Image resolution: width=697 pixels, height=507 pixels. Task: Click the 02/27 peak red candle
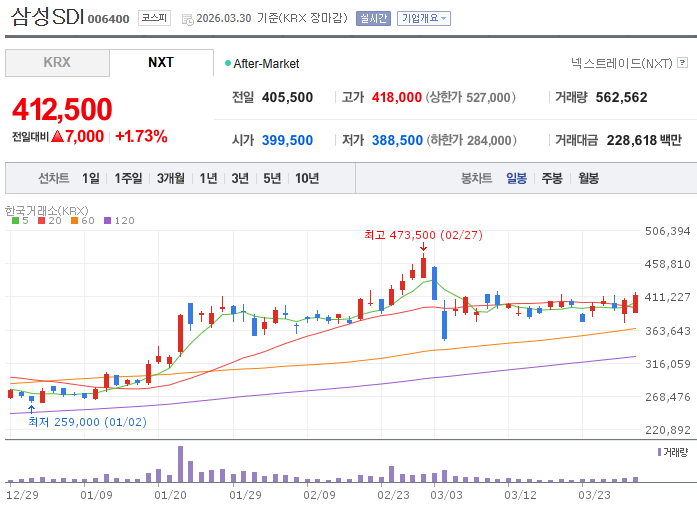coord(423,267)
